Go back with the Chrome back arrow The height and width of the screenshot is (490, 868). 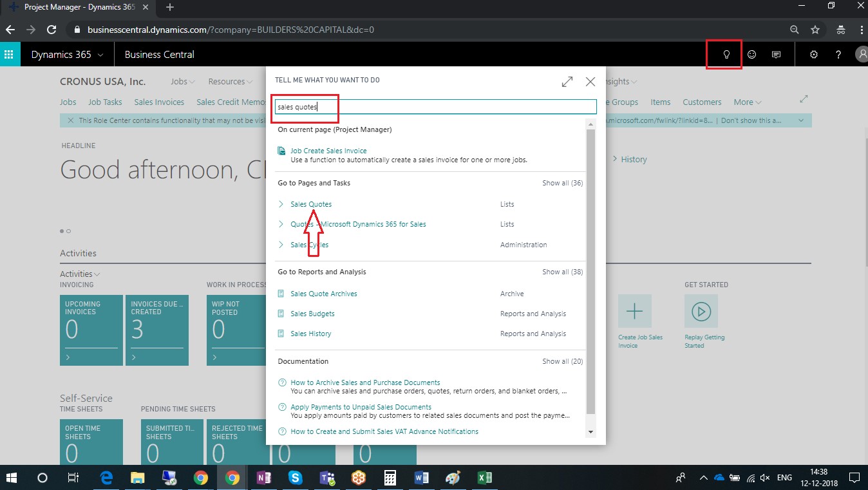(x=10, y=30)
